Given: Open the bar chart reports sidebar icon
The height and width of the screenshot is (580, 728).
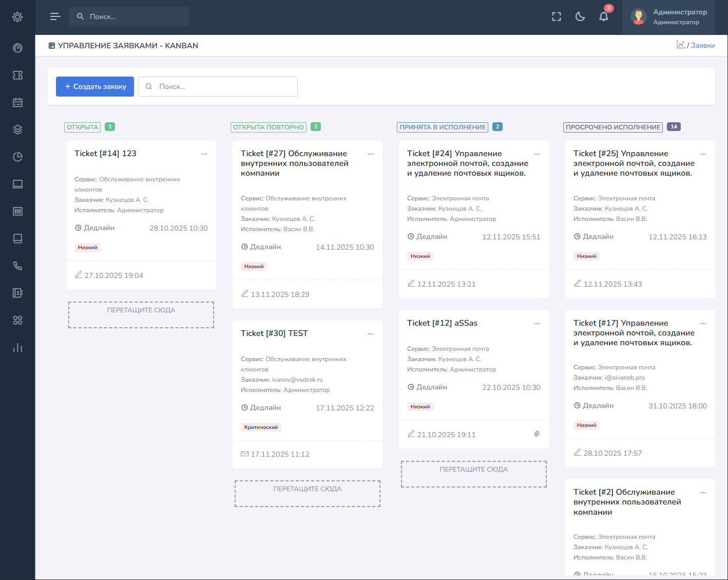Looking at the screenshot, I should pyautogui.click(x=17, y=348).
